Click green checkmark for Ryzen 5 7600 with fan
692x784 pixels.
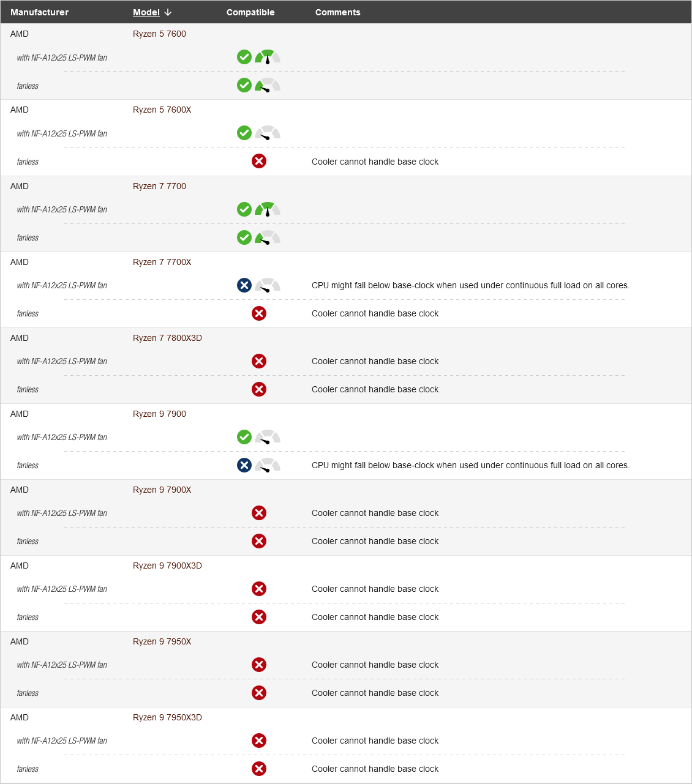[244, 57]
